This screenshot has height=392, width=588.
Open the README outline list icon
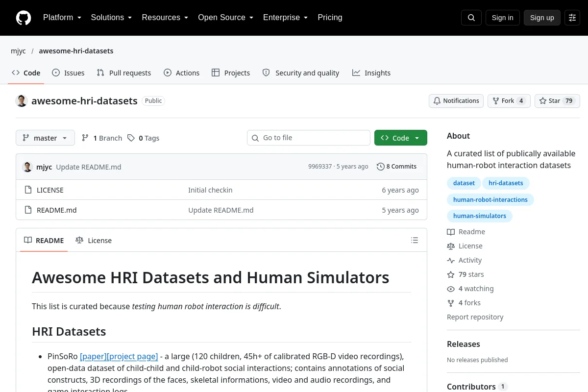click(415, 240)
